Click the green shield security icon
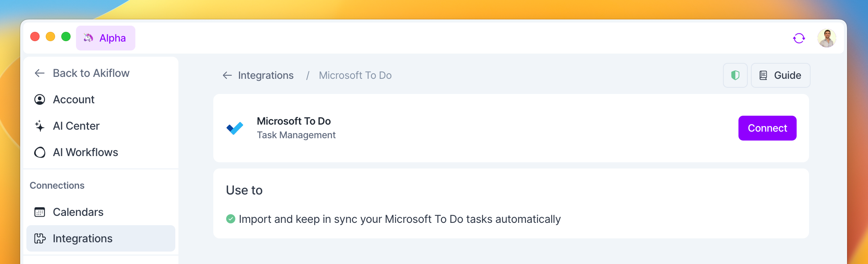The height and width of the screenshot is (264, 868). (735, 75)
